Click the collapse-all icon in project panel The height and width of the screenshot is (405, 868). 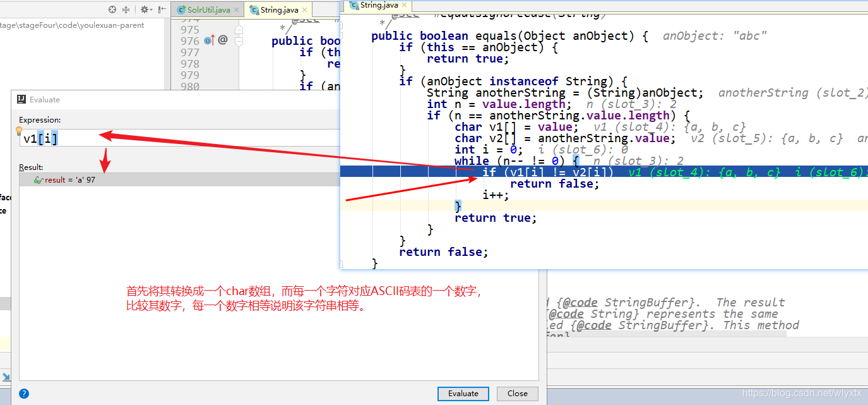coord(126,9)
